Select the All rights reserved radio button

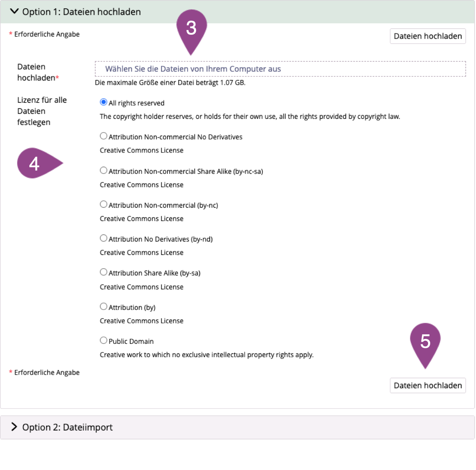pos(103,102)
